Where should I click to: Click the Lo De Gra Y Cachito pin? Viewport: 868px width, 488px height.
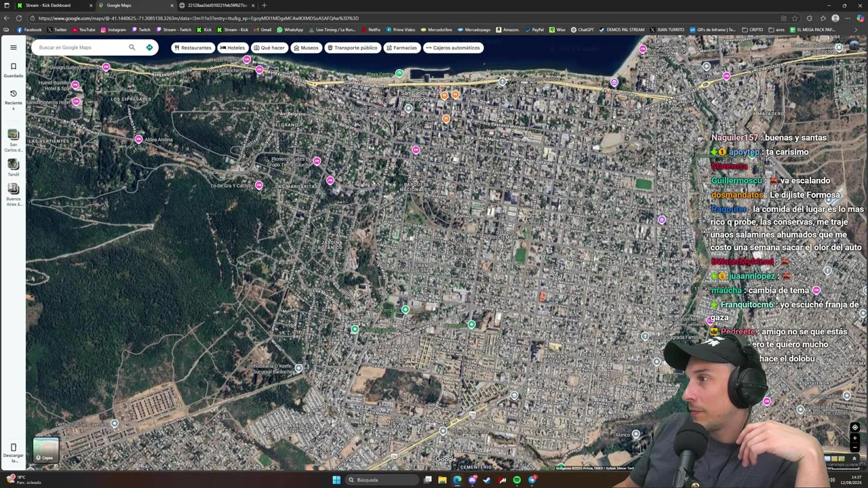coord(258,185)
